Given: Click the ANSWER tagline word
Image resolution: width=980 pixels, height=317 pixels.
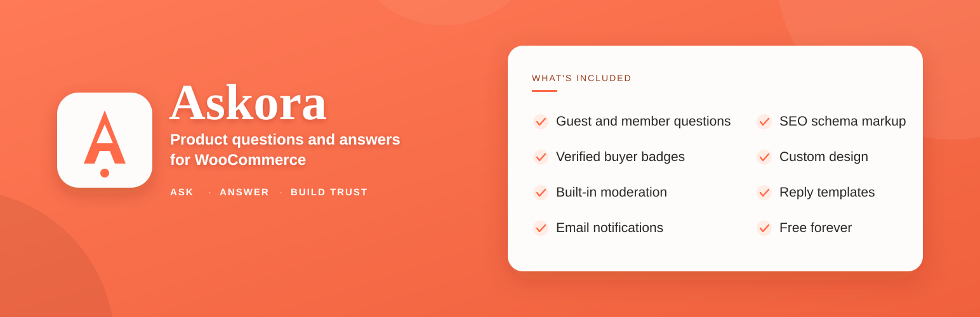Looking at the screenshot, I should [x=244, y=192].
